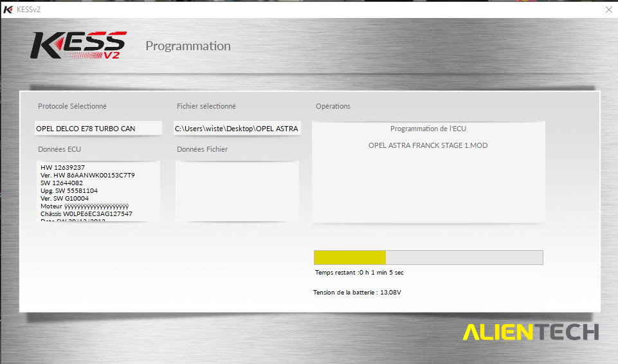Screen dimensions: 618x364
Task: Click the Fichier sélectionné label
Action: [x=206, y=106]
